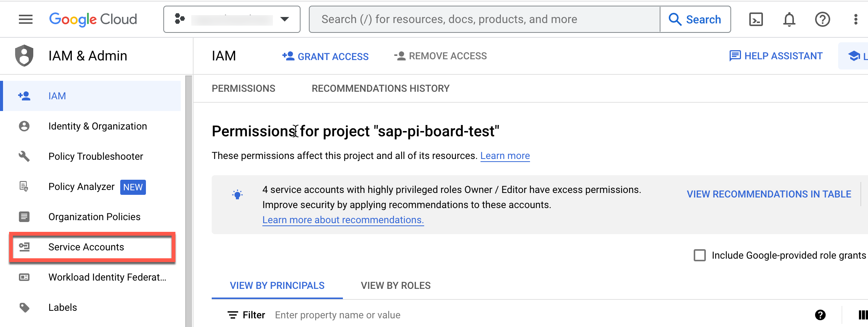
Task: Click the IAM page title
Action: (x=224, y=56)
